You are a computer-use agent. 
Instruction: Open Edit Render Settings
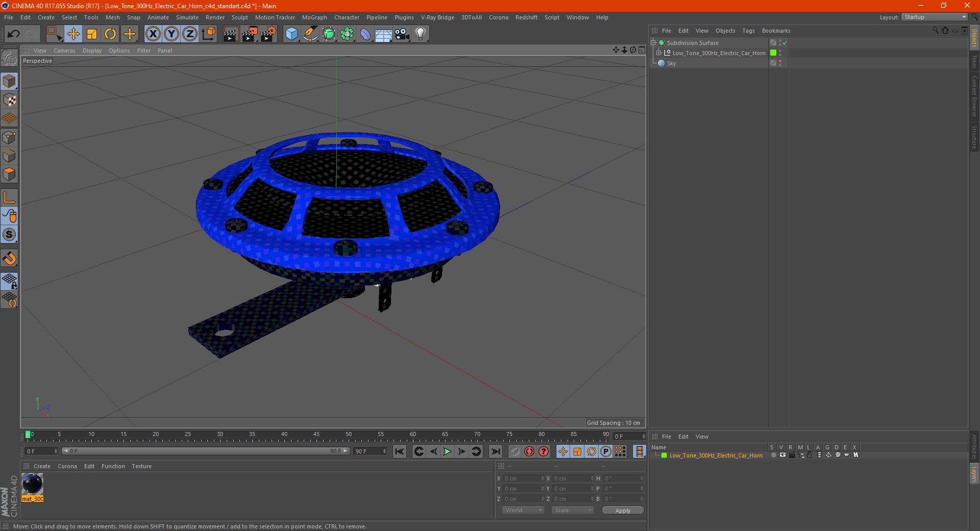[x=268, y=34]
